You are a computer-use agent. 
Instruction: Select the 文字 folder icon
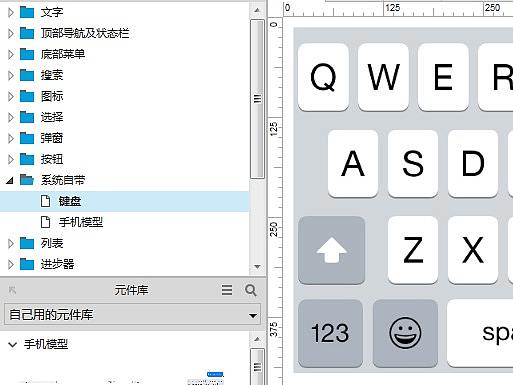point(27,12)
